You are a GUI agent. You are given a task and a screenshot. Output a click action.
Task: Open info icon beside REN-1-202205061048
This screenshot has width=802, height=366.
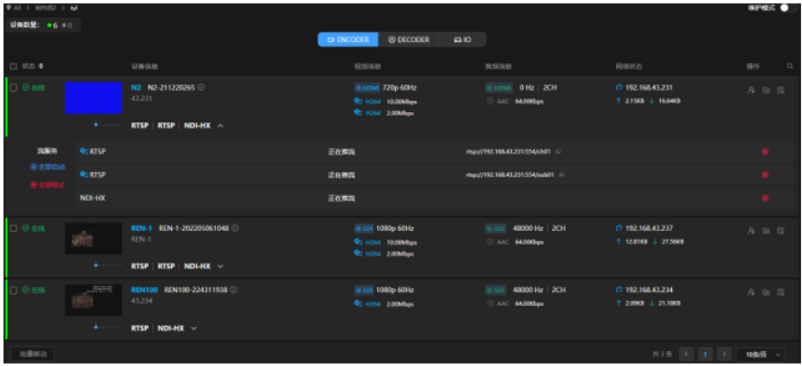coord(235,228)
